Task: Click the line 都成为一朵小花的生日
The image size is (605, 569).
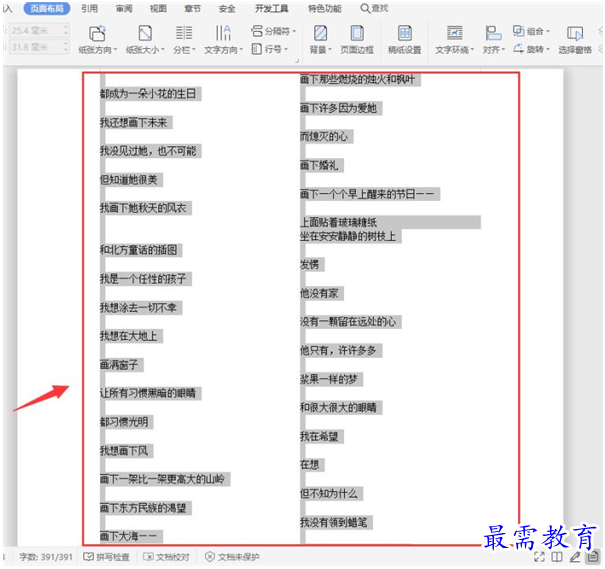Action: [148, 94]
